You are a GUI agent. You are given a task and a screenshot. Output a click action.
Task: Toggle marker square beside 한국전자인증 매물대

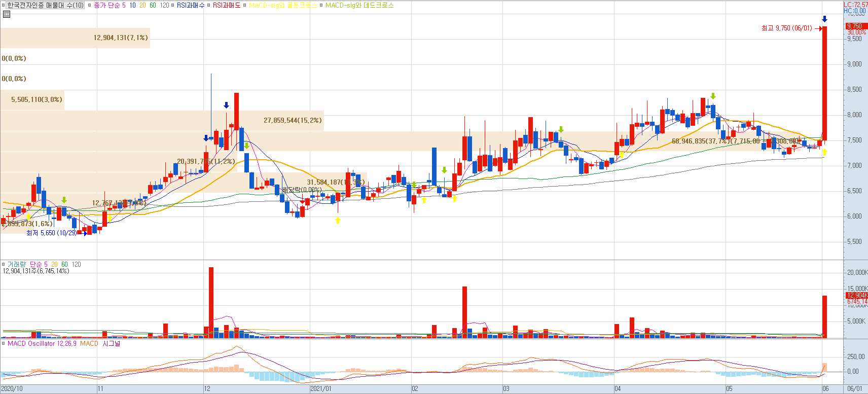3,6
